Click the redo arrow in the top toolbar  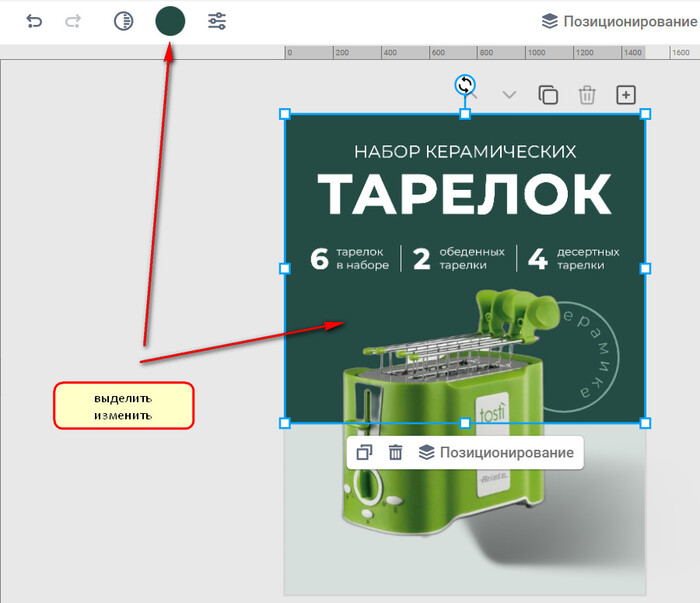tap(73, 21)
